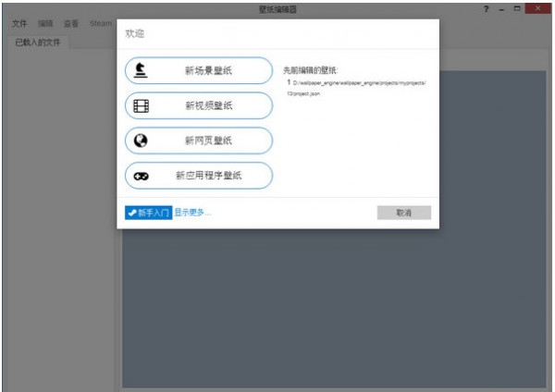Open the 查看 menu
Screen dimensions: 555x392
pyautogui.click(x=71, y=23)
